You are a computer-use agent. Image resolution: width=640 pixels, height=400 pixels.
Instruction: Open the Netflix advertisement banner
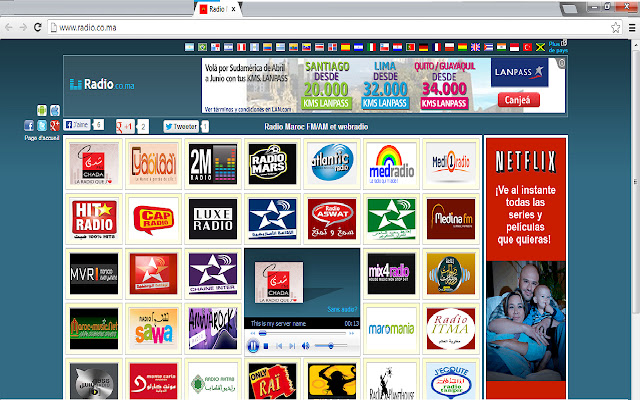click(526, 267)
